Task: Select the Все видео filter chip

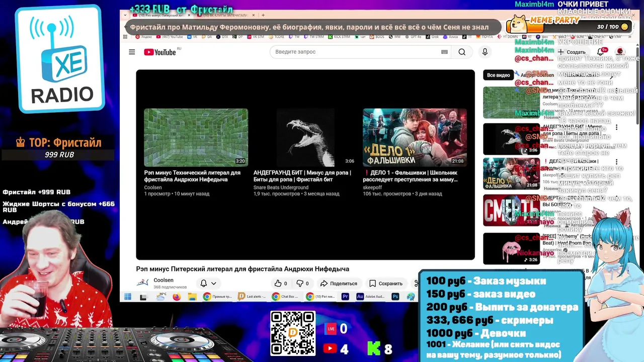Action: click(x=498, y=75)
